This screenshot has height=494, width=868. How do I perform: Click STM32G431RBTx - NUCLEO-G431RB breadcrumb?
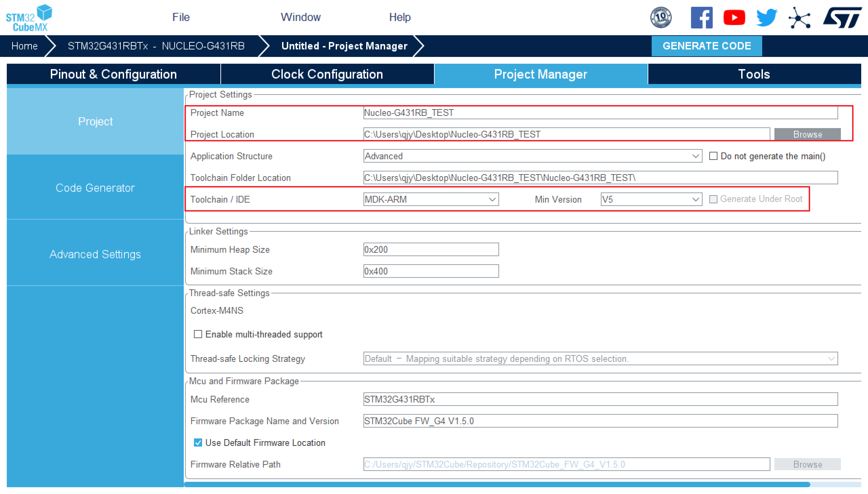(156, 46)
